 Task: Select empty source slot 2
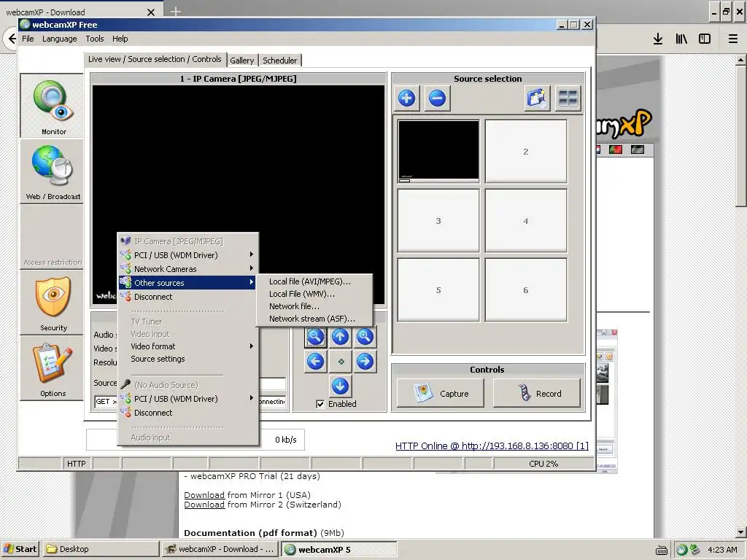click(x=526, y=151)
